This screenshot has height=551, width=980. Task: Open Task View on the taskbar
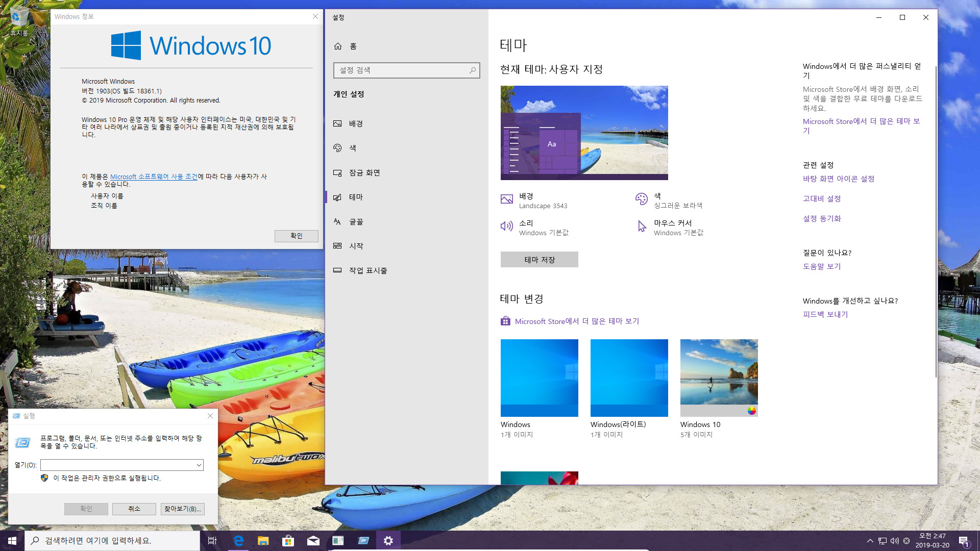point(212,541)
